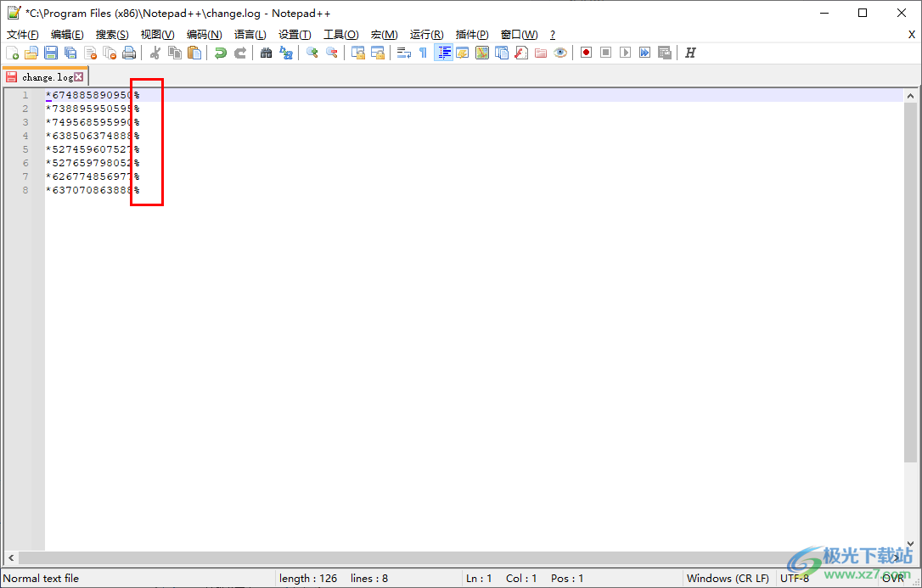922x588 pixels.
Task: Create a new file with the New icon
Action: pyautogui.click(x=13, y=53)
